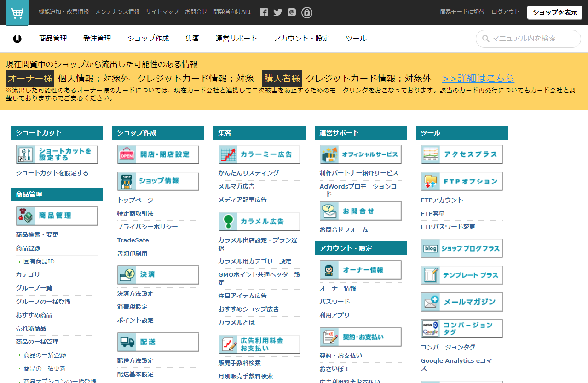Image resolution: width=588 pixels, height=383 pixels.
Task: Click the 開店・閉店設定 icon
Action: click(158, 154)
